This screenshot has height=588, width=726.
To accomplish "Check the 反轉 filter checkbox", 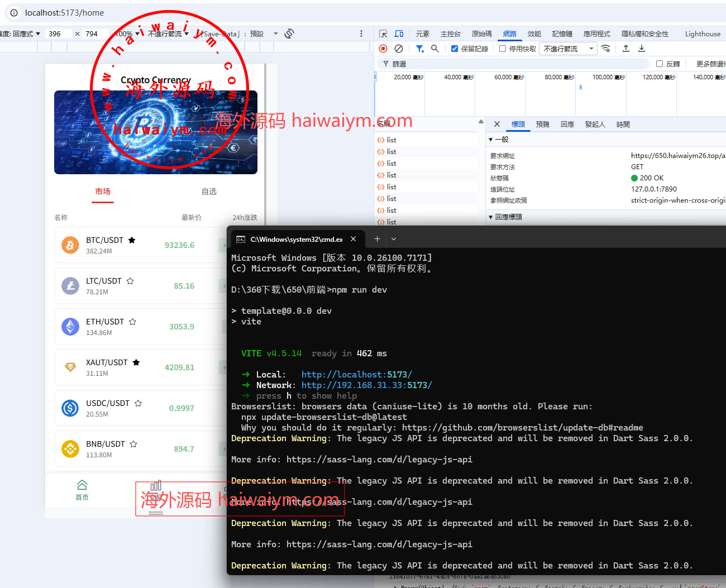I will pyautogui.click(x=660, y=64).
